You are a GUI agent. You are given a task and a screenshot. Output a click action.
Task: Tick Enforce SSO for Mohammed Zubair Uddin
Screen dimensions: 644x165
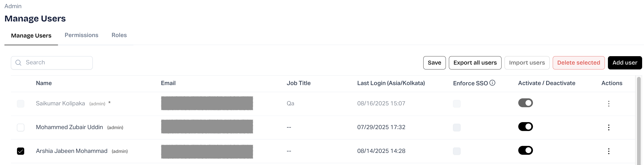tap(457, 127)
